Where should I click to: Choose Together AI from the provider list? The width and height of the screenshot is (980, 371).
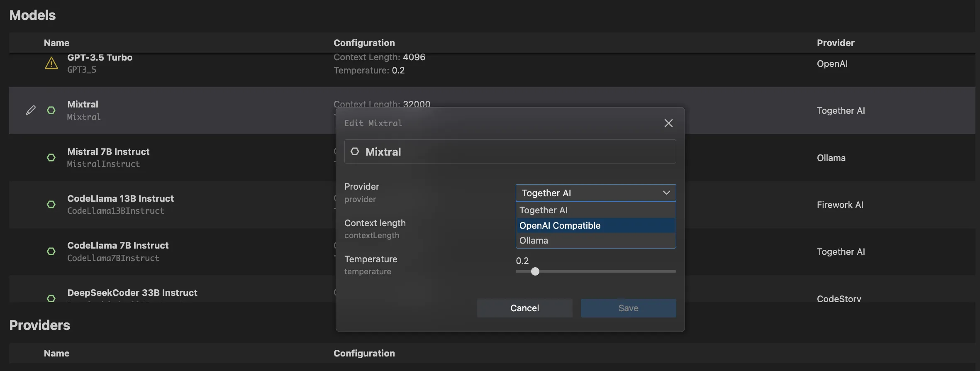596,210
